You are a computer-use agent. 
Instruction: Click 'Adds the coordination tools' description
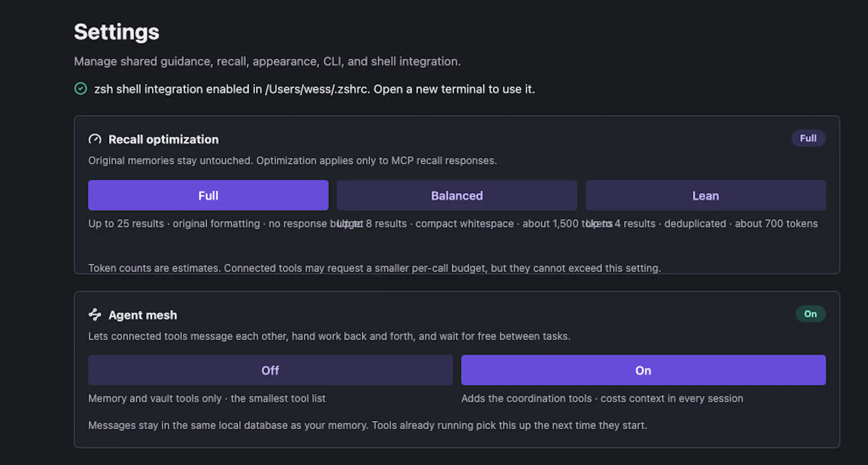point(602,398)
